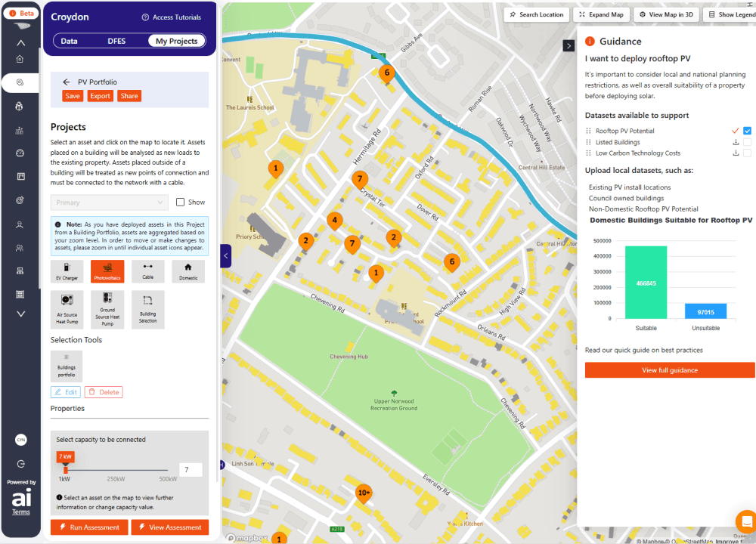Click the "Council owned buildings" text

point(626,198)
